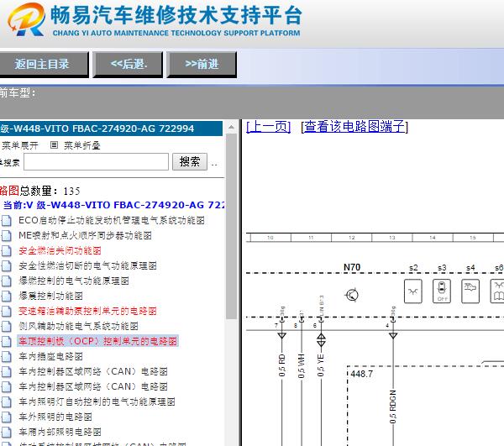Select 车顶控制板(OCP)控制单元的电路图

[x=97, y=341]
